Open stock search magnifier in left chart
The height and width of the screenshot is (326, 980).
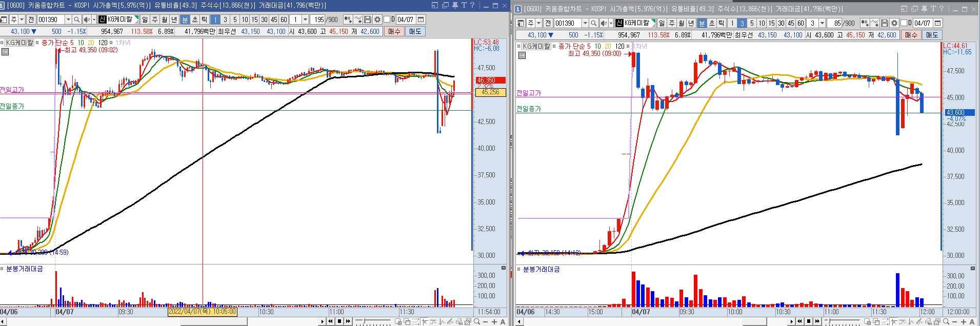(77, 19)
